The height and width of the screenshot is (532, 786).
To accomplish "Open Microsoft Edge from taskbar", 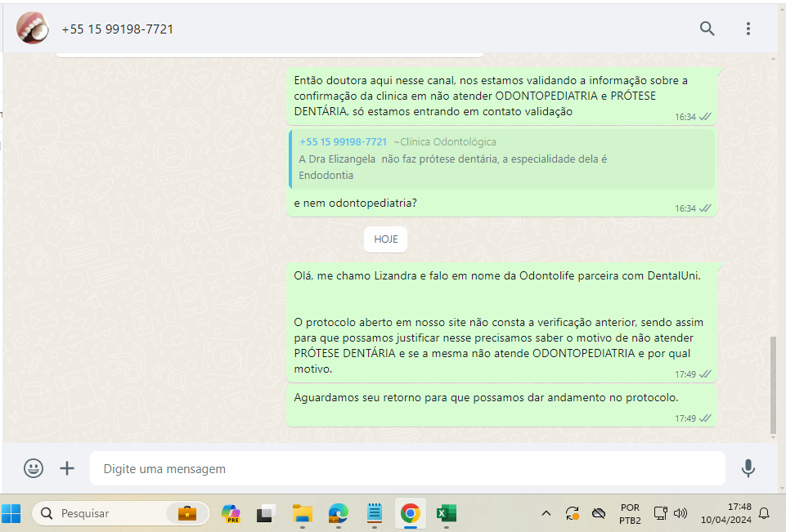I will coord(339,513).
